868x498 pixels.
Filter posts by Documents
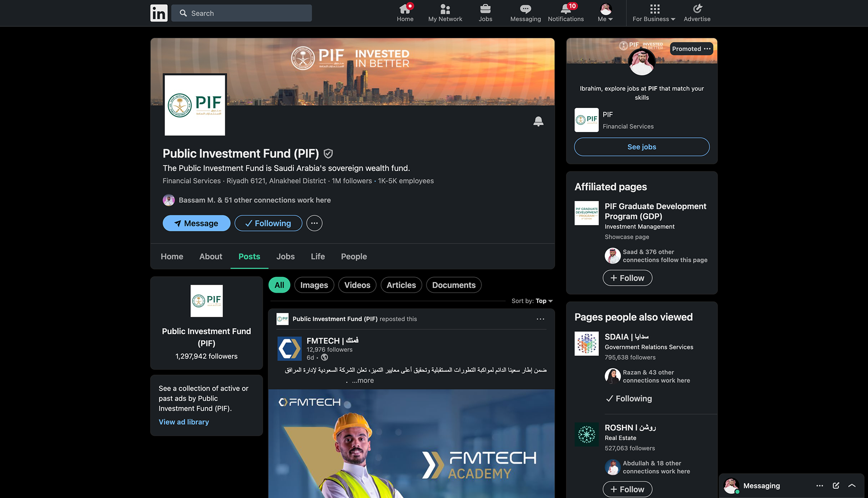(453, 285)
